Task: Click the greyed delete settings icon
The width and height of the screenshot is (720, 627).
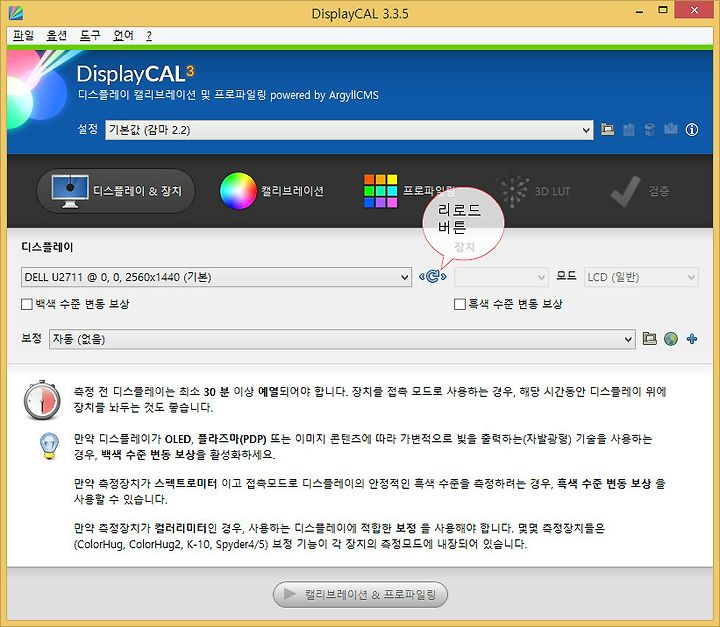Action: coord(649,130)
